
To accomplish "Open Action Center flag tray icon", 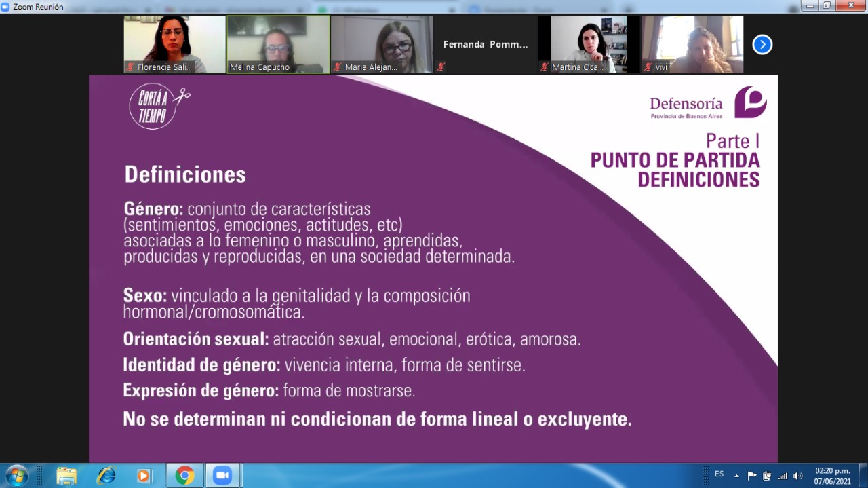I will [x=752, y=476].
